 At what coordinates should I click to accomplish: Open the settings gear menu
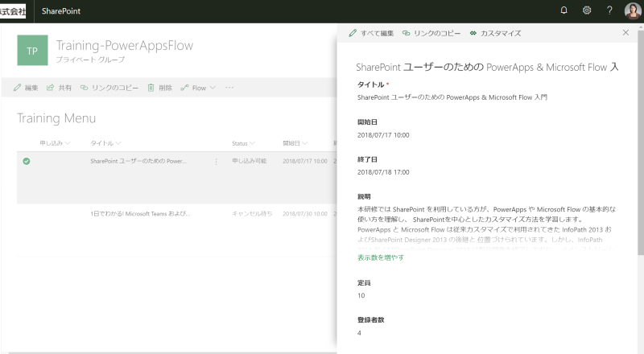587,10
